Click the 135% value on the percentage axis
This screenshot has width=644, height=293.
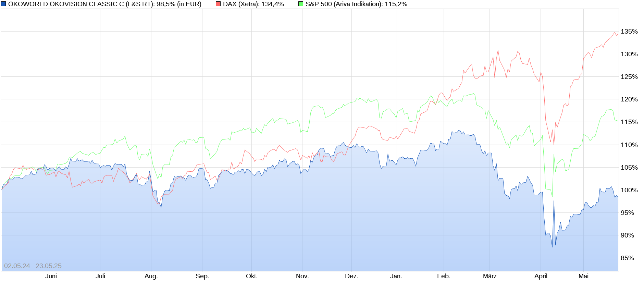click(629, 32)
